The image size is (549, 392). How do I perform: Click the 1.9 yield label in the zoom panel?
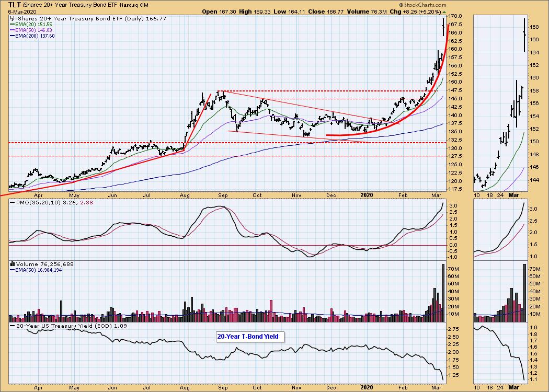533,327
